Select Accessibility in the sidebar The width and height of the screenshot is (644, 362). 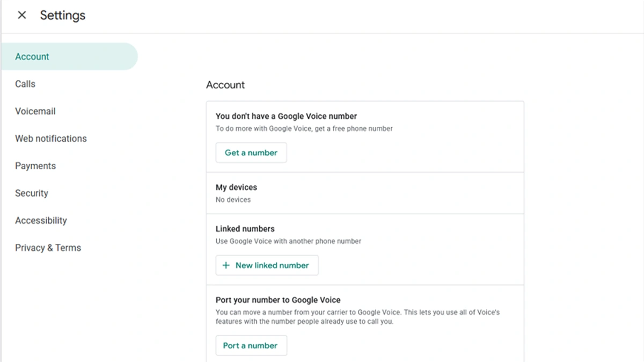[x=41, y=221]
